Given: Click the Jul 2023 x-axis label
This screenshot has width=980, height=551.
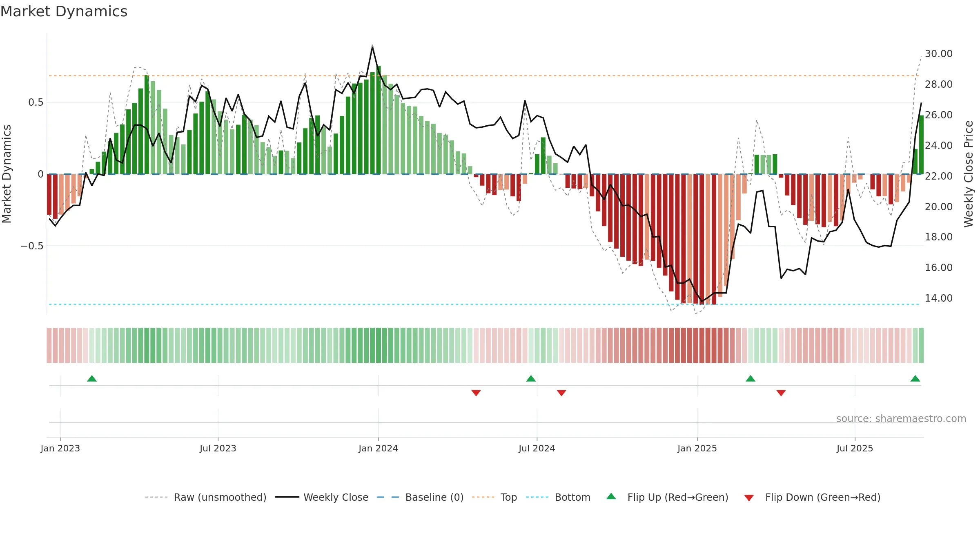Looking at the screenshot, I should 218,448.
